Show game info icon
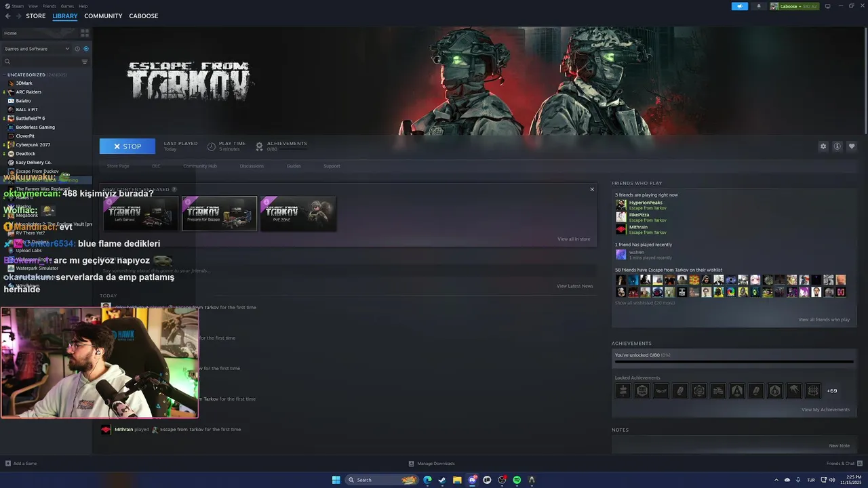 click(x=837, y=146)
